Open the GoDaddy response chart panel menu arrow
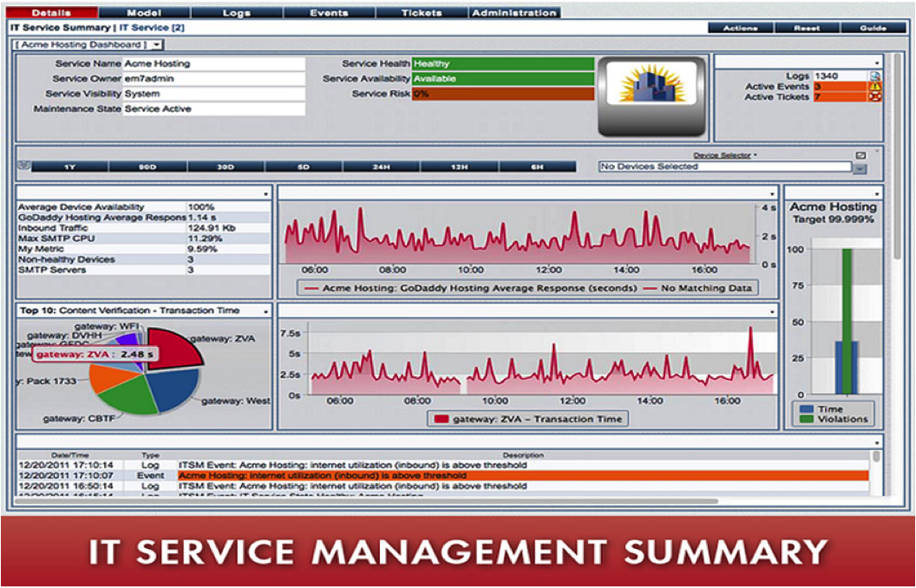The height and width of the screenshot is (588, 916). pos(772,194)
